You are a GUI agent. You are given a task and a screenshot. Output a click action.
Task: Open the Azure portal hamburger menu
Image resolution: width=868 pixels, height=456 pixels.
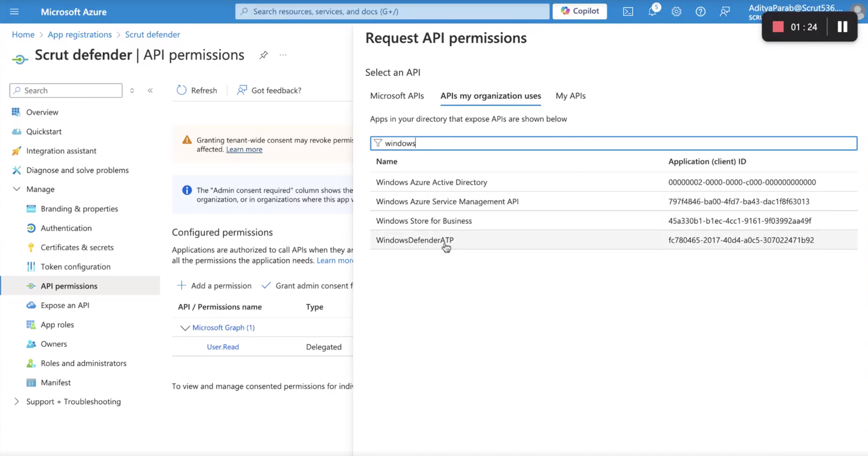14,12
